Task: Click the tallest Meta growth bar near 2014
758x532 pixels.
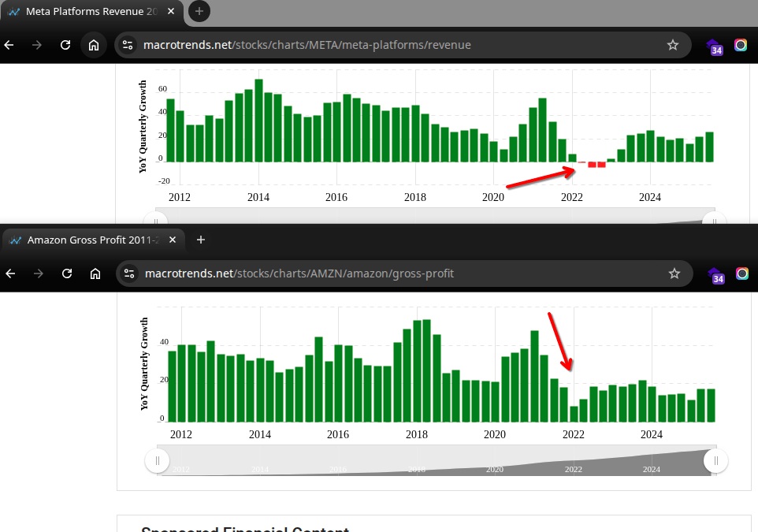Action: pyautogui.click(x=258, y=121)
